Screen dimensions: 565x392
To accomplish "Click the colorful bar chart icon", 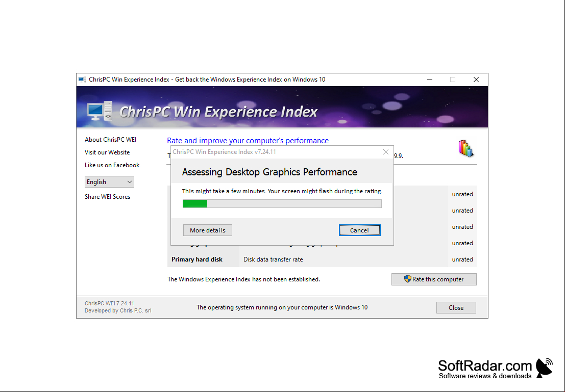I will pyautogui.click(x=466, y=148).
